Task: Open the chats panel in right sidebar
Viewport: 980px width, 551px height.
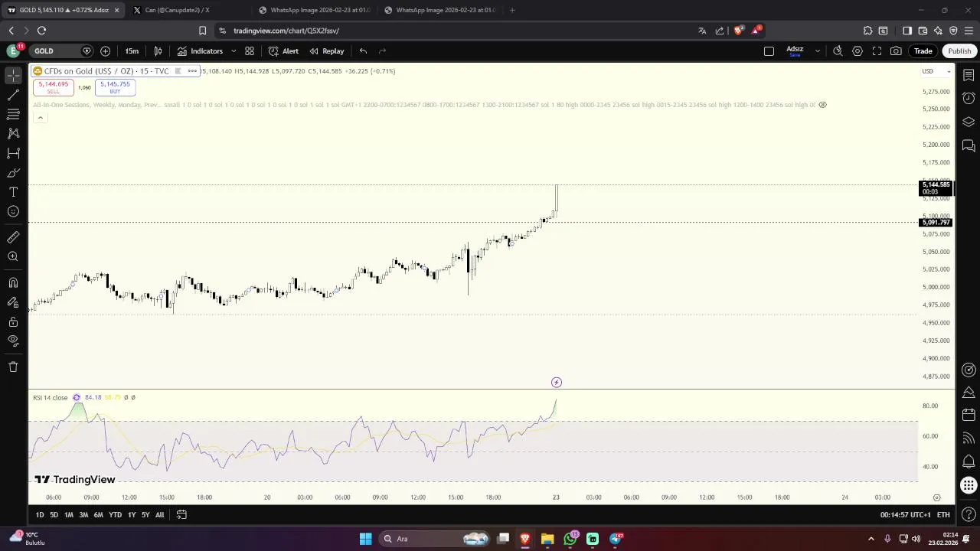Action: [x=969, y=145]
